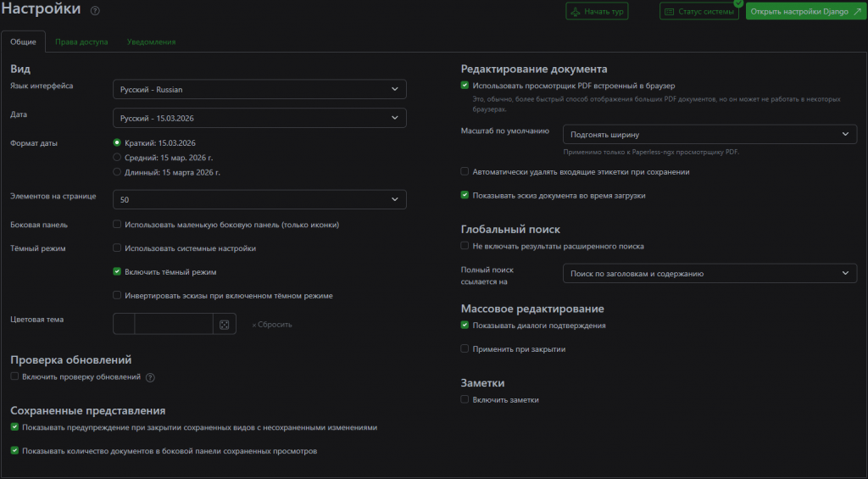The width and height of the screenshot is (868, 479).
Task: Open the 'Уведомления' tab
Action: (151, 42)
